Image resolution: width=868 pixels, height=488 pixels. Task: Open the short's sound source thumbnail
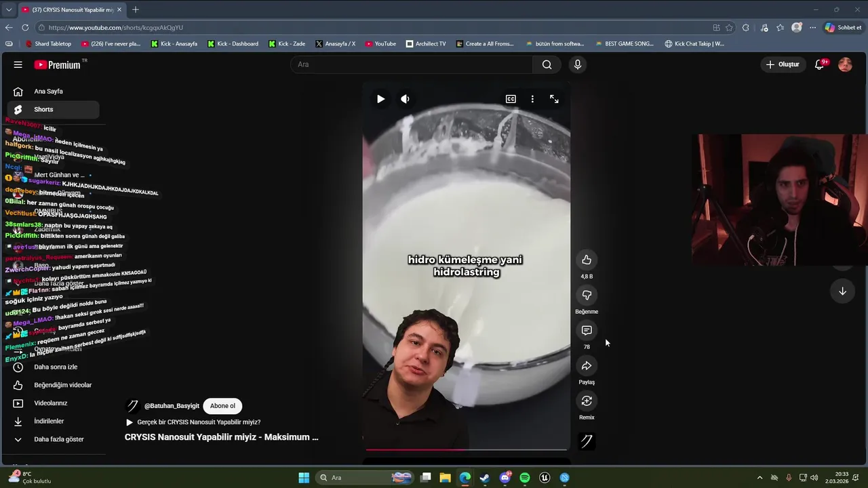point(587,441)
